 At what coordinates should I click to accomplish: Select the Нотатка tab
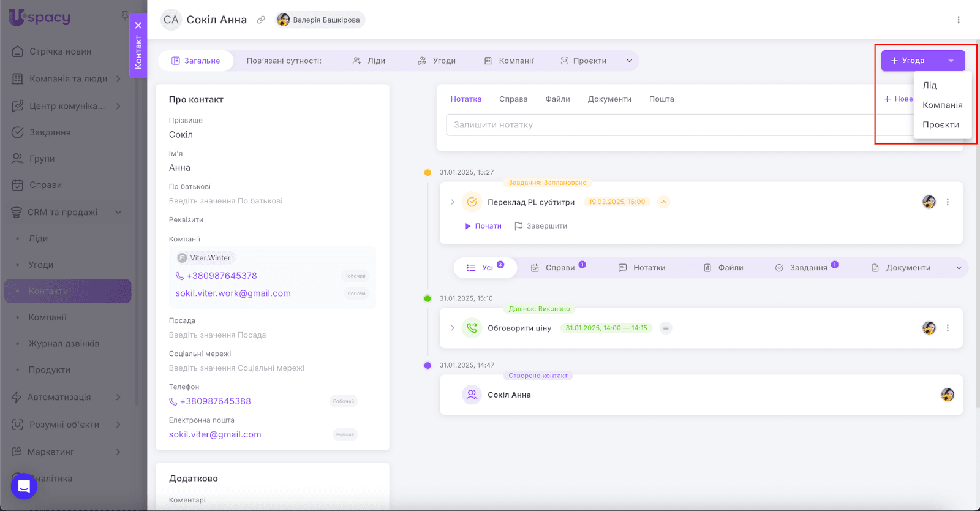pyautogui.click(x=466, y=99)
